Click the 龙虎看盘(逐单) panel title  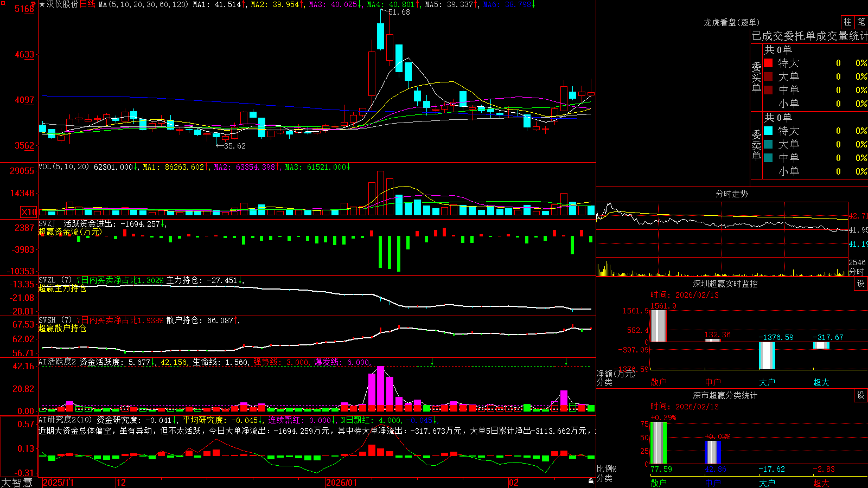click(x=732, y=22)
